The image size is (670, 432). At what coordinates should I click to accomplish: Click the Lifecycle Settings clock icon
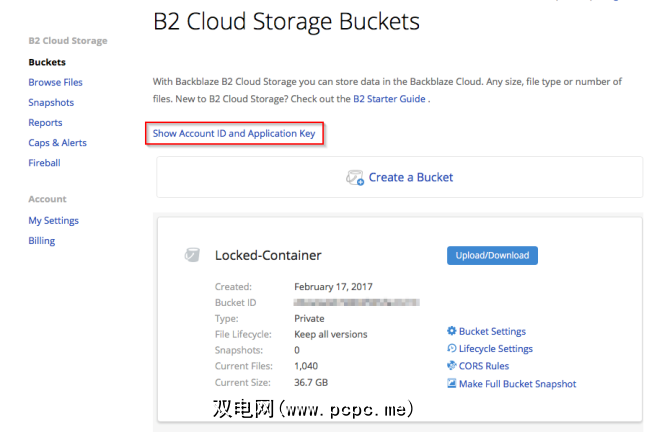452,349
